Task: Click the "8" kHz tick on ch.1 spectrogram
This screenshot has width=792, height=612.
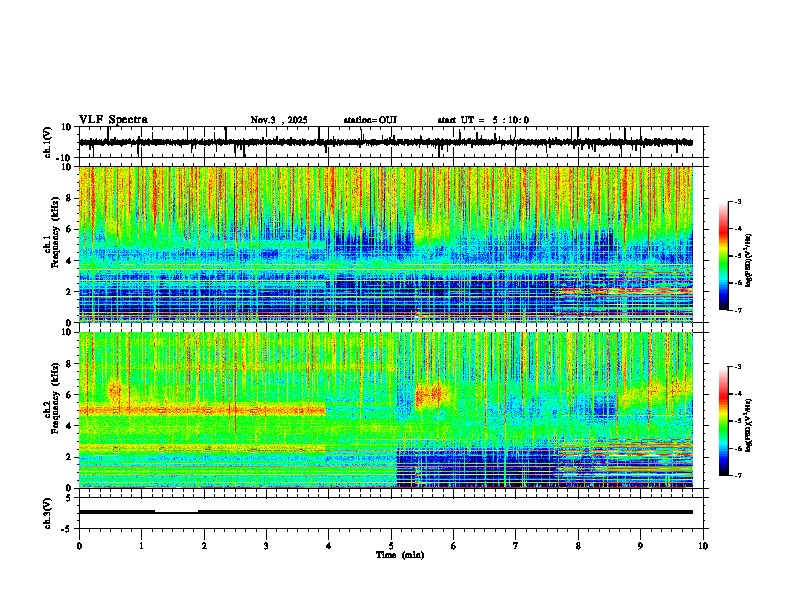Action: click(70, 198)
